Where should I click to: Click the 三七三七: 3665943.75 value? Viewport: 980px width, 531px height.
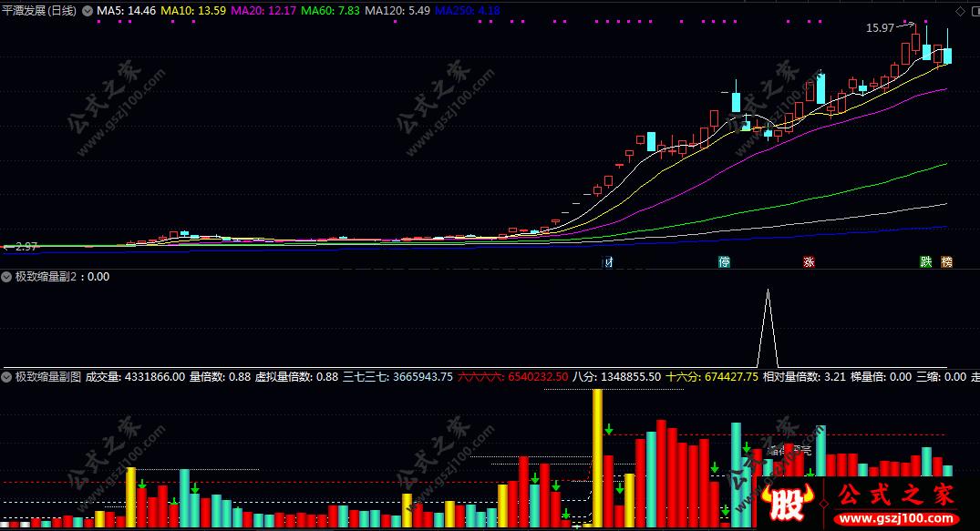pos(397,377)
